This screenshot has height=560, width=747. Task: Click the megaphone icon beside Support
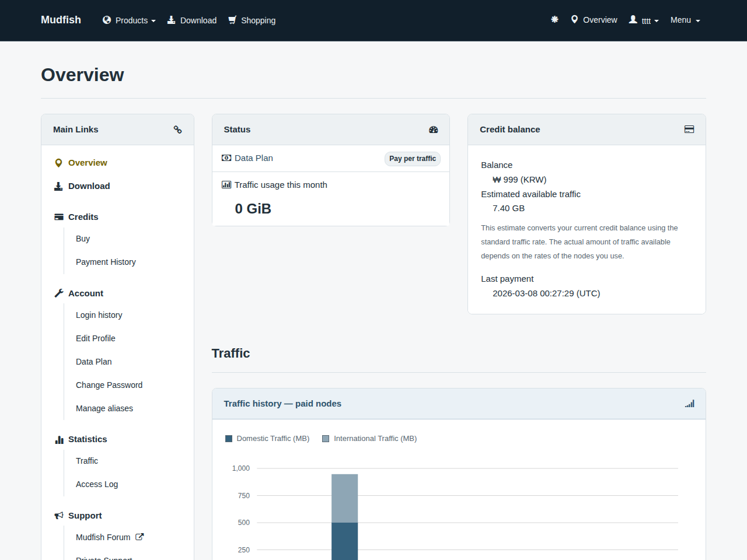[59, 516]
